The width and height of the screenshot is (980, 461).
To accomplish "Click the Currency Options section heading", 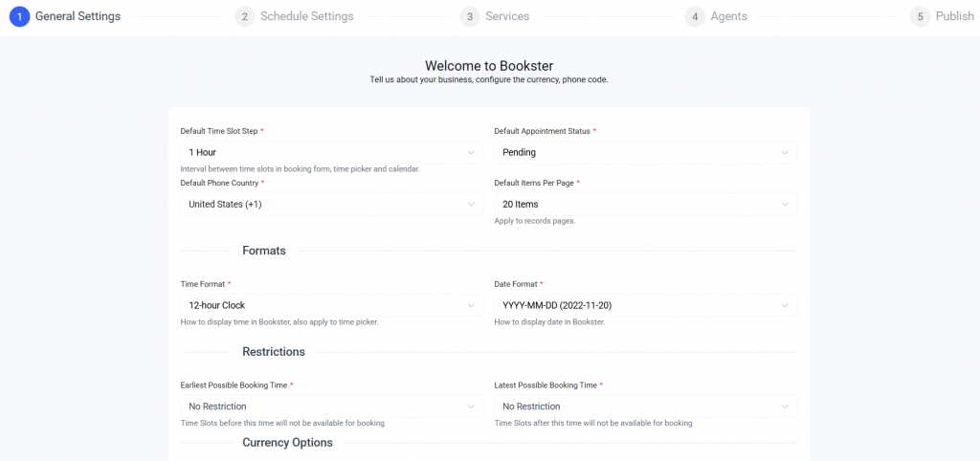I will pos(287,443).
